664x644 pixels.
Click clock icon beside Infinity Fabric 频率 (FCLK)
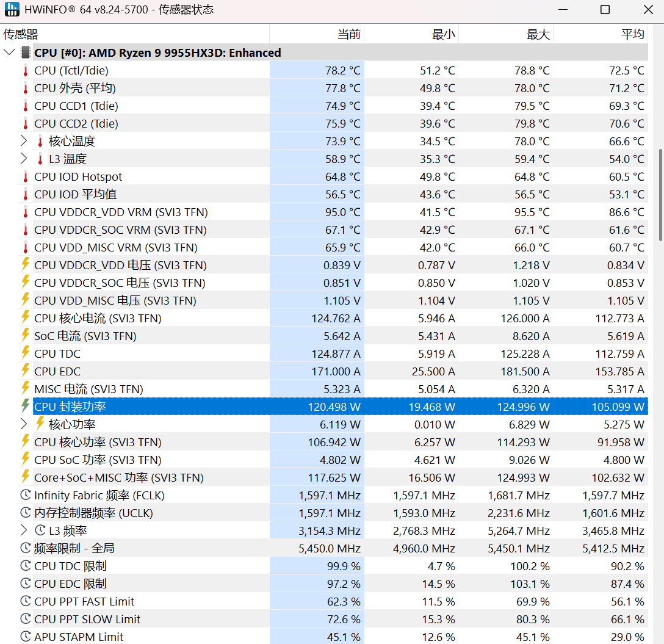(x=26, y=496)
